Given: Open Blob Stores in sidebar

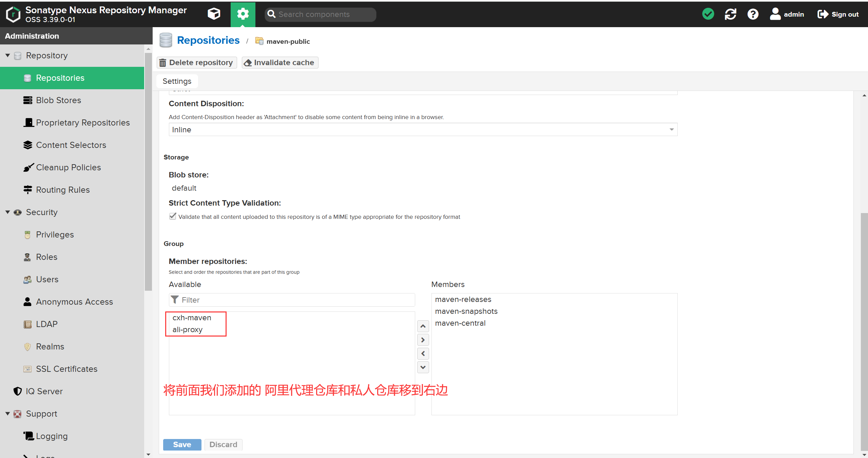Looking at the screenshot, I should (x=58, y=100).
